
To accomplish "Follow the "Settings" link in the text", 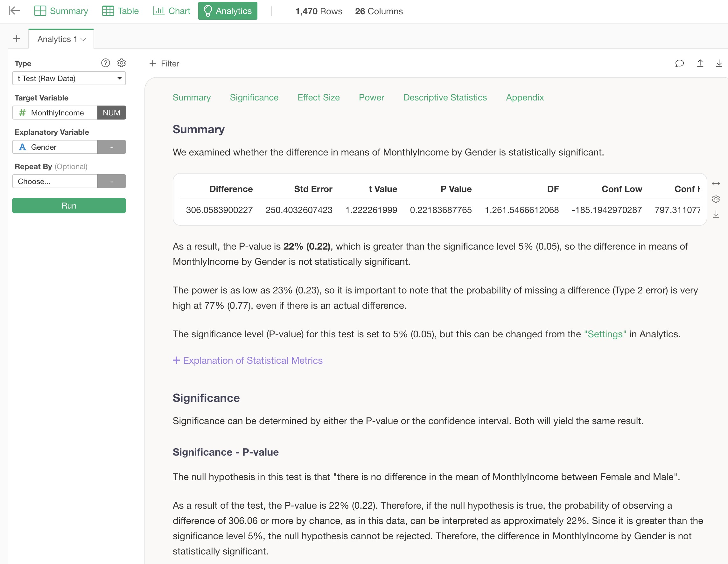I will click(605, 334).
